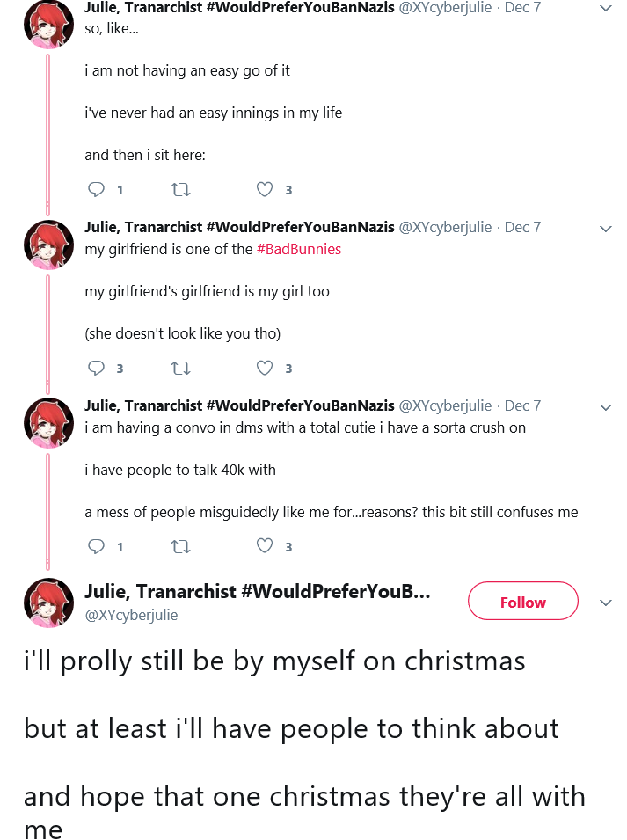Retweet the "so, like..." tweet
Viewport: 627px width, 840px height.
180,190
